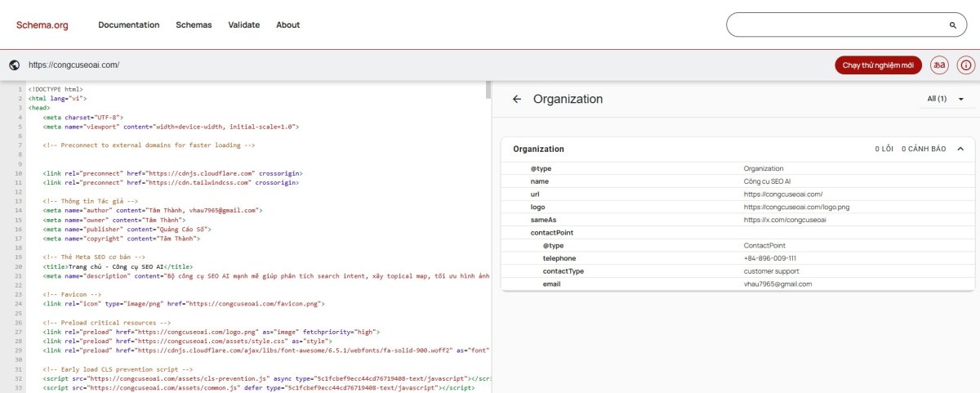Select the ContactPoint type value
The width and height of the screenshot is (980, 393).
click(764, 245)
